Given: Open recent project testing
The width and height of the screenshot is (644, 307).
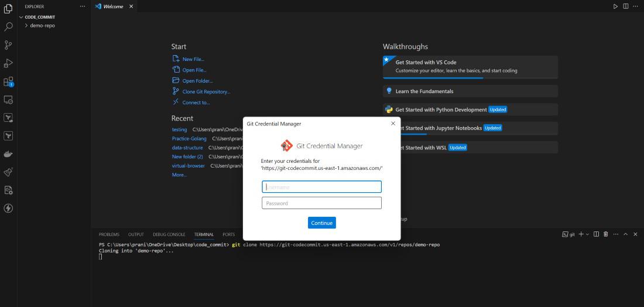Looking at the screenshot, I should (180, 129).
